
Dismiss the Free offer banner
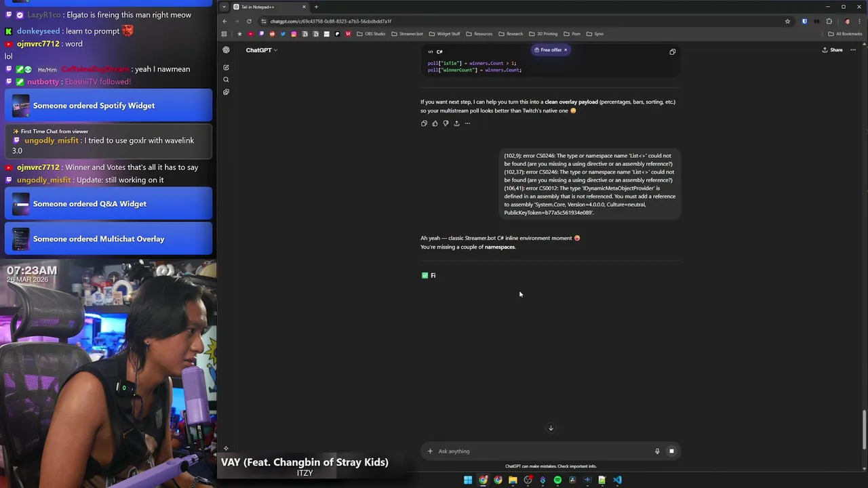pos(565,49)
